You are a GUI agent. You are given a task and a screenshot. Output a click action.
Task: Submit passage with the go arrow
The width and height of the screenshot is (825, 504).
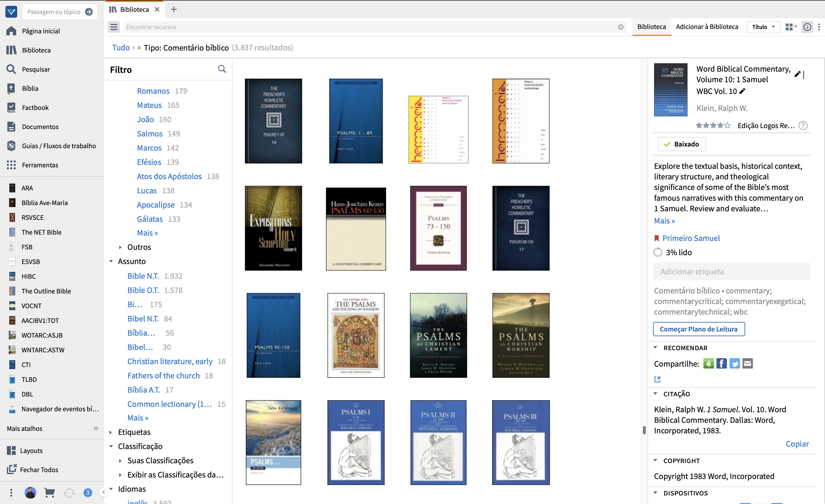coord(89,12)
